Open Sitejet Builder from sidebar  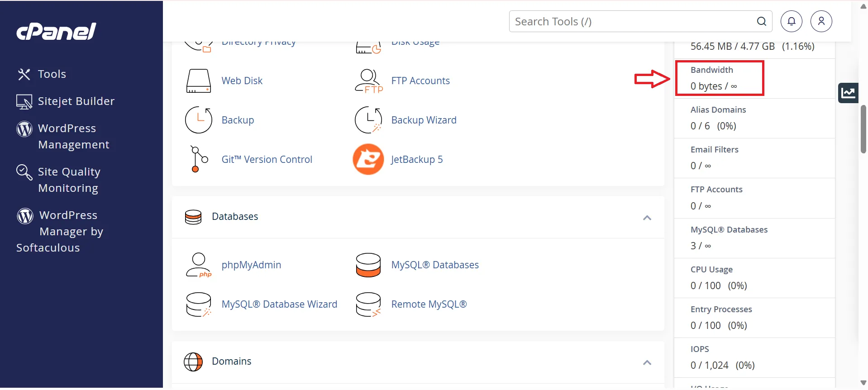pyautogui.click(x=76, y=101)
